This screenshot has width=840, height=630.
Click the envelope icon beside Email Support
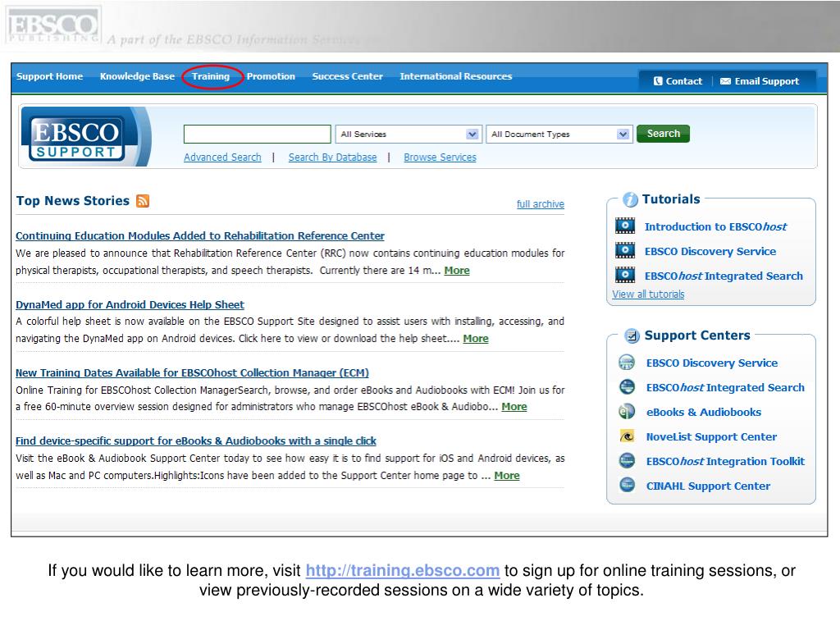click(x=725, y=81)
